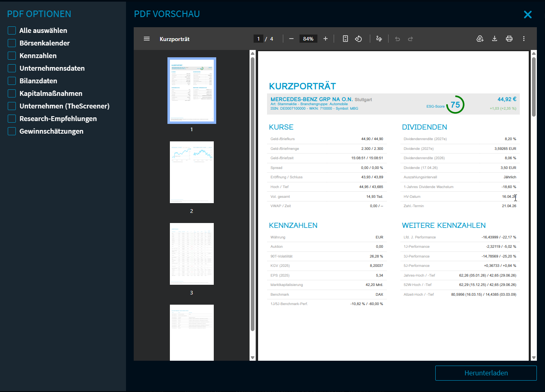This screenshot has height=392, width=545.
Task: Open page 2 thumbnail with charts
Action: tap(192, 172)
